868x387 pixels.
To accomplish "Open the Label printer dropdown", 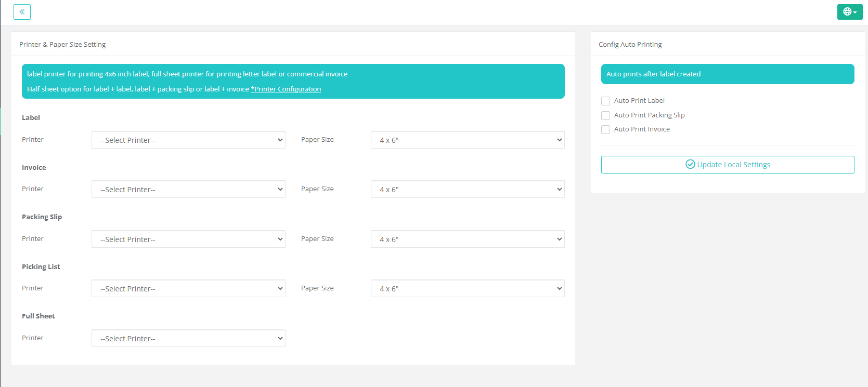I will [x=188, y=140].
